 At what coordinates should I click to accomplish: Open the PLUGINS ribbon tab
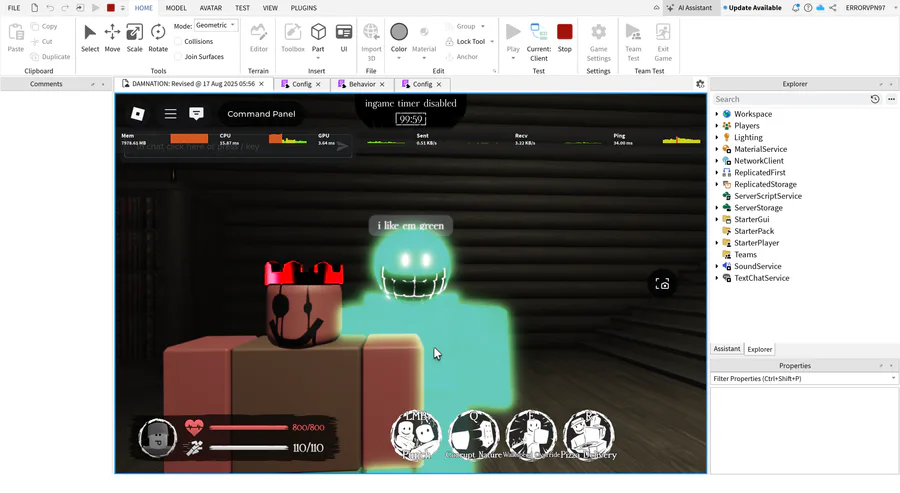pos(304,8)
